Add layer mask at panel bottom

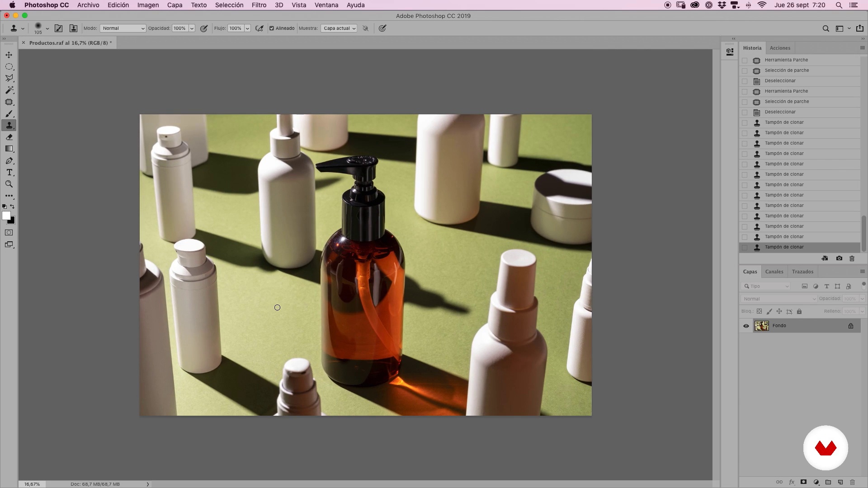[x=804, y=482]
